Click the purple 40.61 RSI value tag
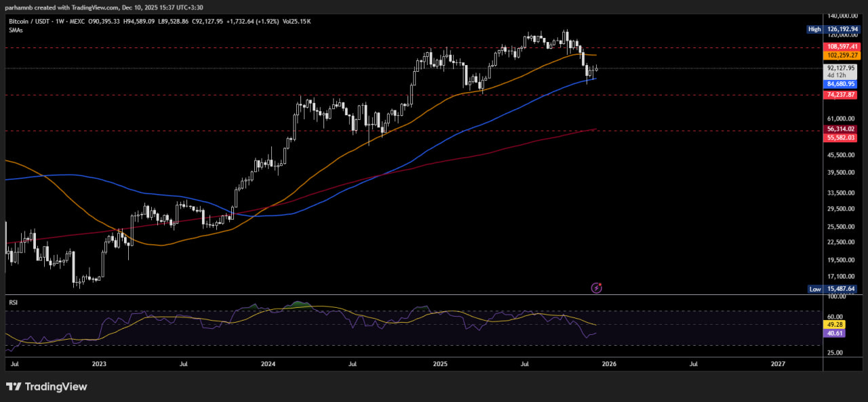 click(x=833, y=334)
